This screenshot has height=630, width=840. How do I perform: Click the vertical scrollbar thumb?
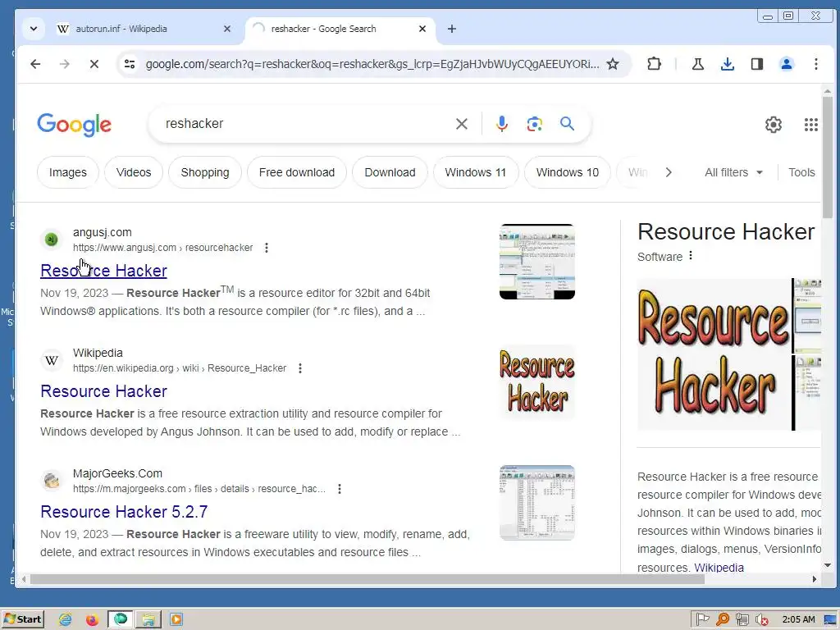[x=828, y=158]
